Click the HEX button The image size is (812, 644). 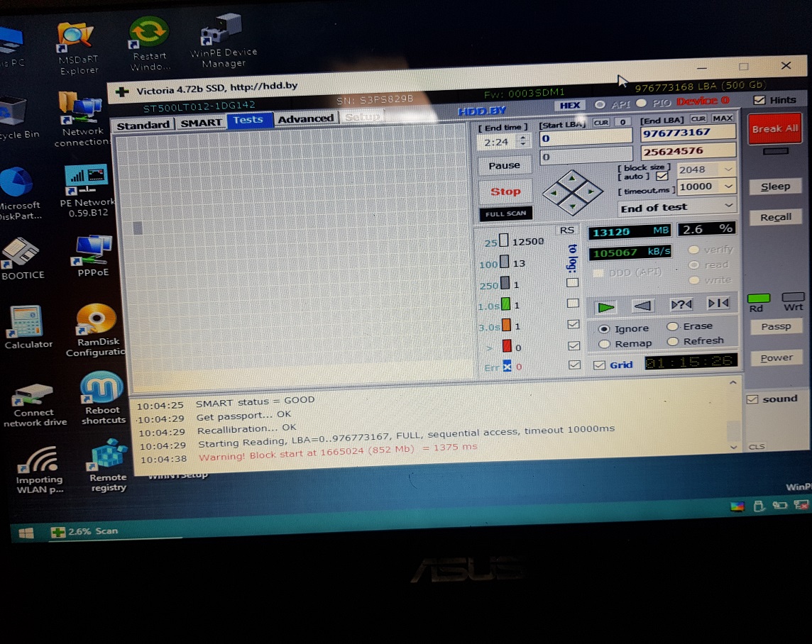point(570,106)
